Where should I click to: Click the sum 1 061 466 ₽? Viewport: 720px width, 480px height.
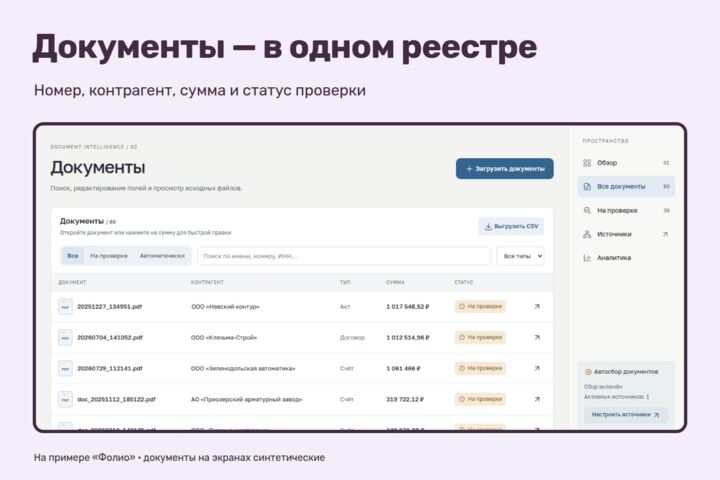[403, 368]
